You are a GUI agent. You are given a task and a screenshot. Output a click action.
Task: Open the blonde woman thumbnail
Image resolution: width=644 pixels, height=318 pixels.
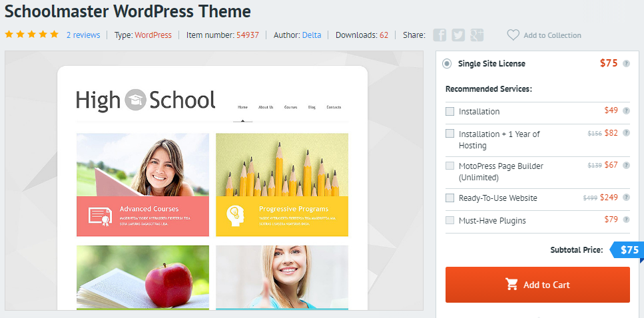point(282,277)
